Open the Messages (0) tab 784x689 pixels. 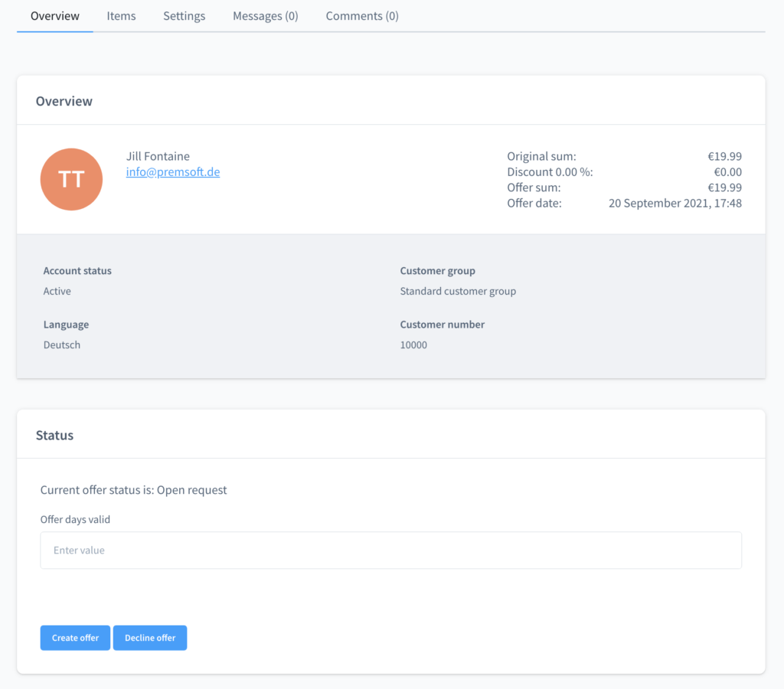[x=265, y=16]
